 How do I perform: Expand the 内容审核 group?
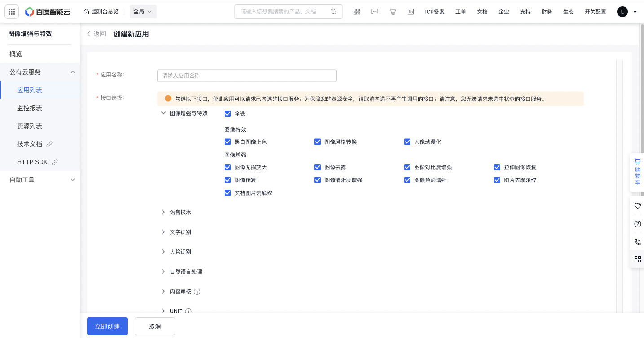click(x=163, y=291)
